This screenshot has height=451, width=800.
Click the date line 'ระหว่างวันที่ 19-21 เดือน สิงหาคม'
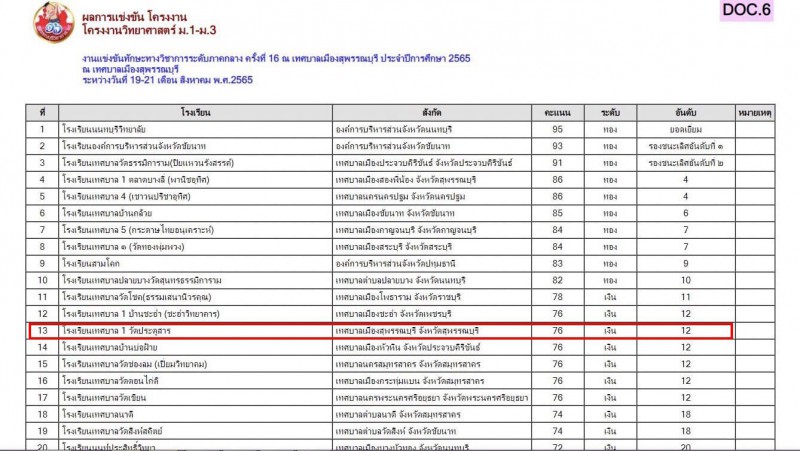point(167,80)
